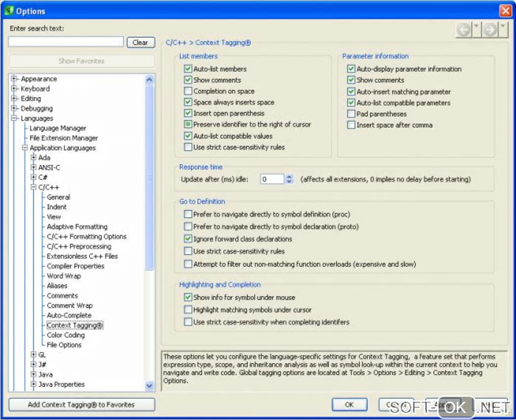Enable Completion on space
The image size is (516, 420).
click(188, 91)
